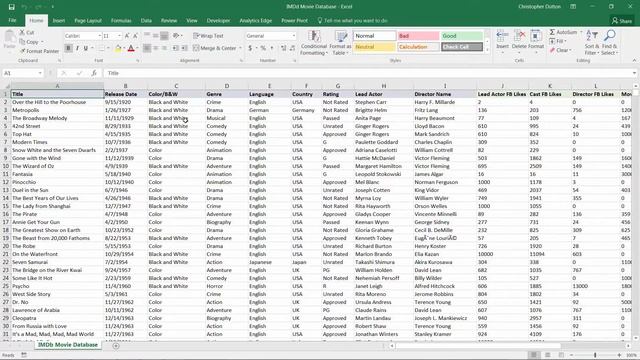Viewport: 640px width, 360px height.
Task: Open the File tab
Action: (12, 20)
